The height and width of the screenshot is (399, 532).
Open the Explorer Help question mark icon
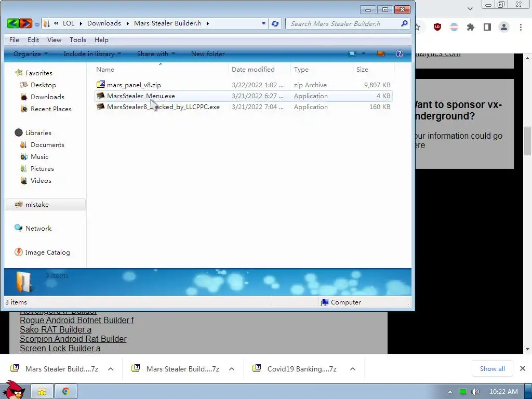pos(400,54)
